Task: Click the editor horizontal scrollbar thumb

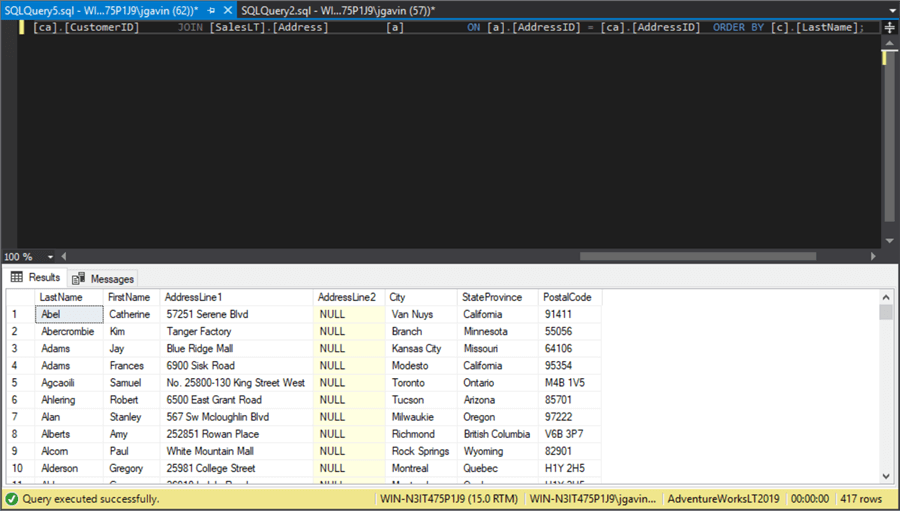Action: click(698, 257)
